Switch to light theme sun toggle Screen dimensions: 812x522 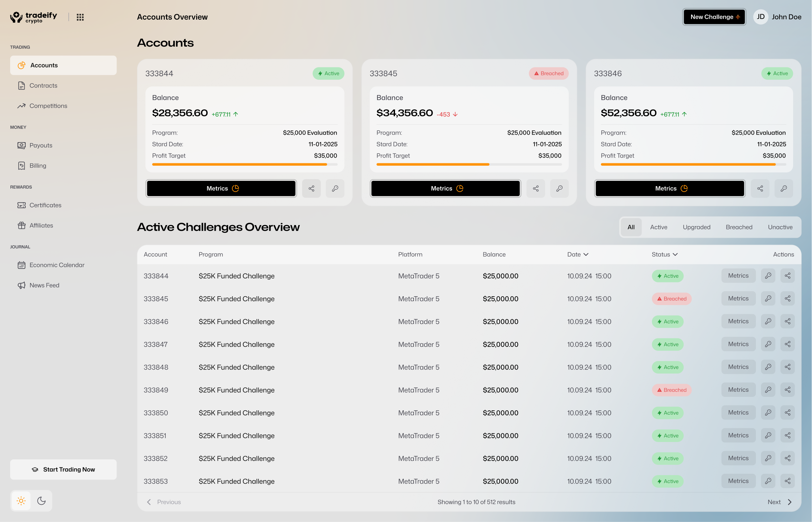[x=21, y=501]
